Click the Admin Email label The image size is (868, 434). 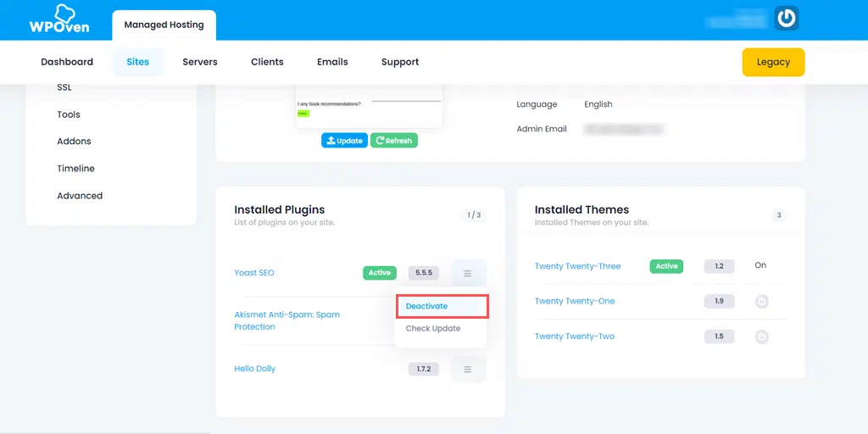pos(542,129)
